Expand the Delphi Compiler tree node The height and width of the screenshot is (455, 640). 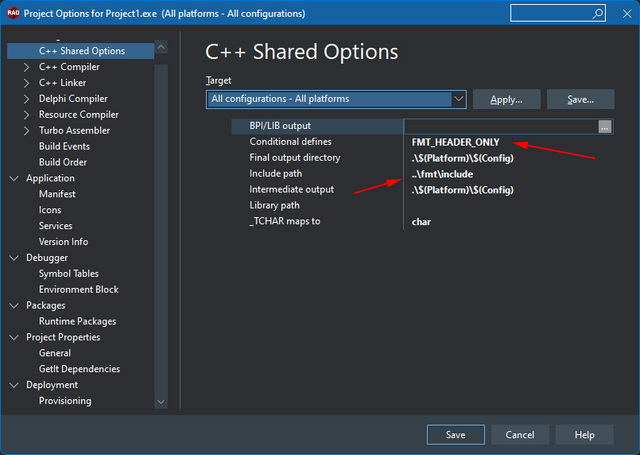27,99
